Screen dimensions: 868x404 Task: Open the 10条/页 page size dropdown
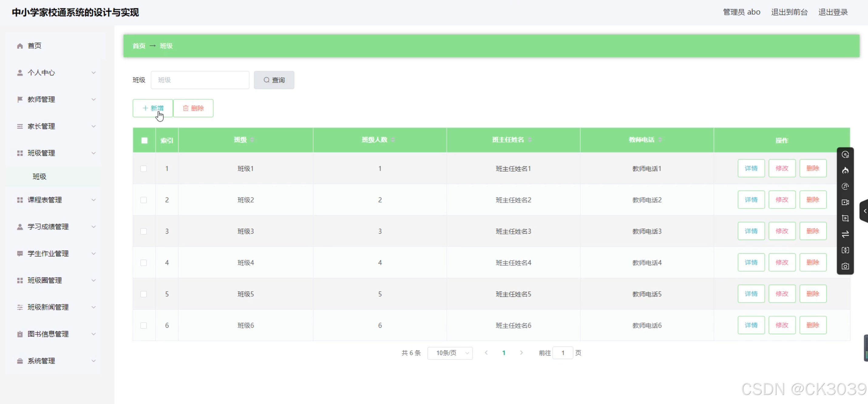point(450,353)
